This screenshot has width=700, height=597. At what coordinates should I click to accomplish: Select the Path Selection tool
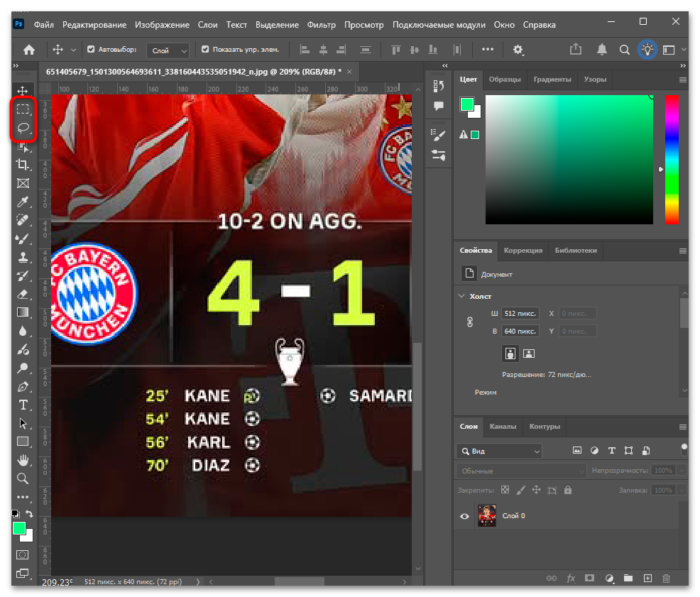(x=23, y=423)
